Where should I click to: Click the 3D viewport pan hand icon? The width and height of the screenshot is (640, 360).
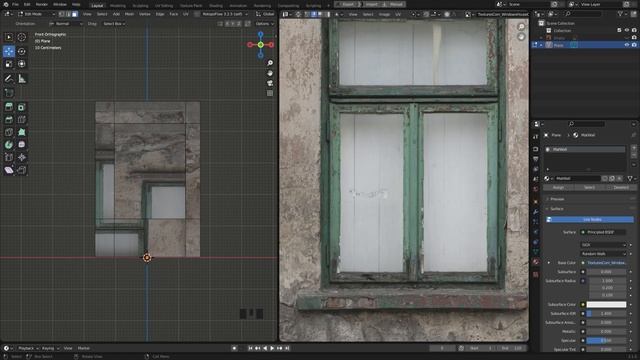click(270, 73)
